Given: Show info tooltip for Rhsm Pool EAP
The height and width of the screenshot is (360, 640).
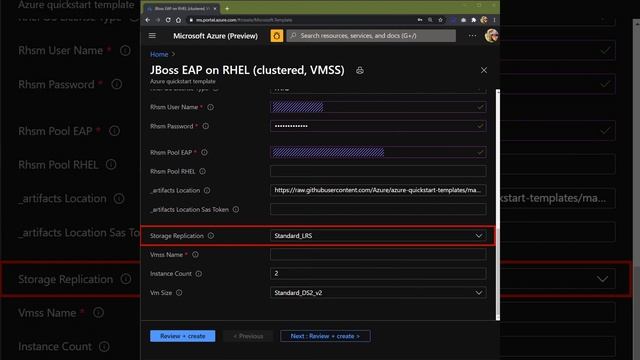Looking at the screenshot, I should tap(204, 152).
